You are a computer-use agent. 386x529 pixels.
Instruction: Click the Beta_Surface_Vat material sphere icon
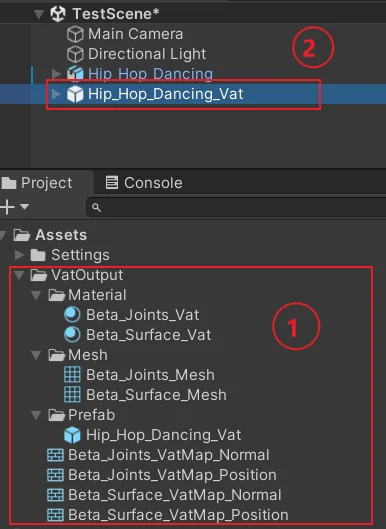click(72, 335)
